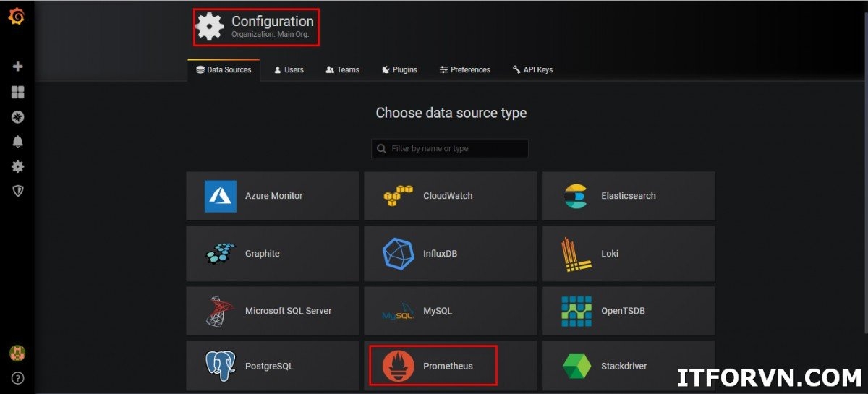Select the Elasticsearch data source card
This screenshot has height=394, width=868.
point(628,196)
